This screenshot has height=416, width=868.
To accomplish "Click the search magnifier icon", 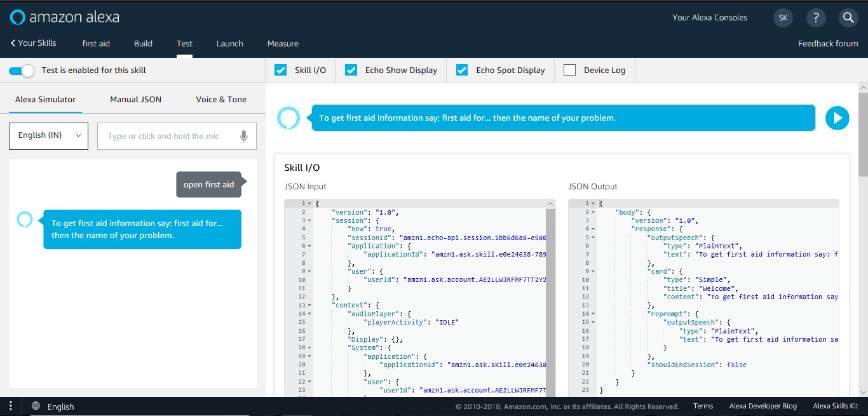I will coord(848,18).
